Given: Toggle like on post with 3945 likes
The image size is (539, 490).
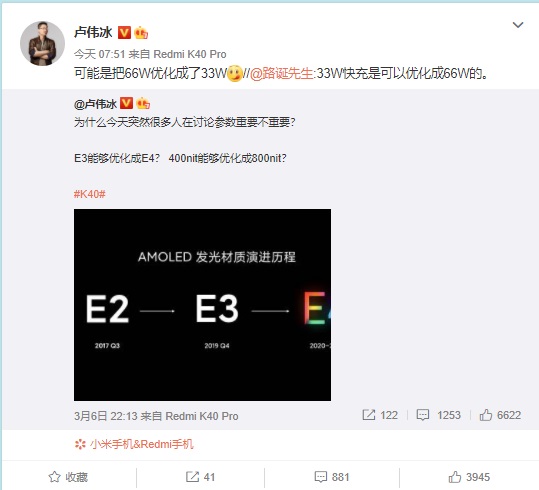Looking at the screenshot, I should [x=469, y=477].
